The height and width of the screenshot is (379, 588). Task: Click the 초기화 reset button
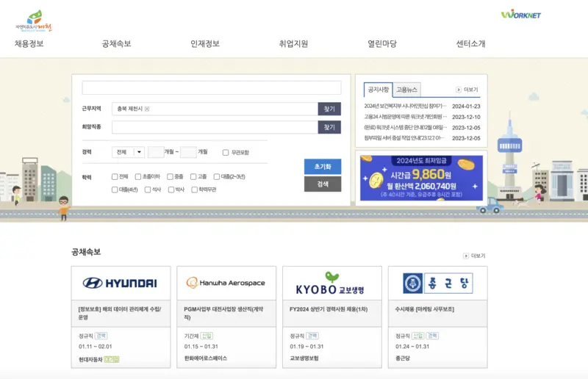[323, 167]
